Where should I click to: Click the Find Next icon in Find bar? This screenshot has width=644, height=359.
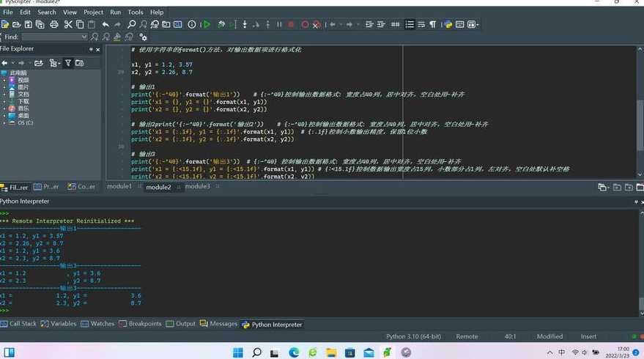95,37
